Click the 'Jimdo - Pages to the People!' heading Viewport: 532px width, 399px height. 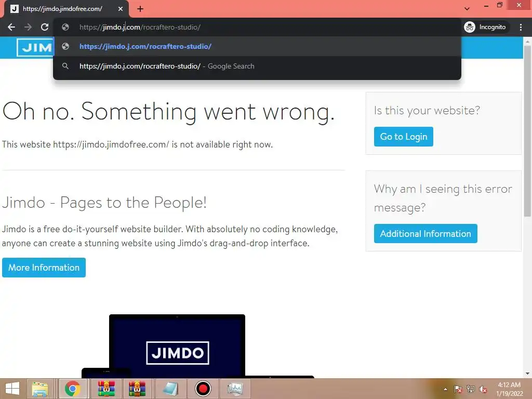tap(104, 203)
